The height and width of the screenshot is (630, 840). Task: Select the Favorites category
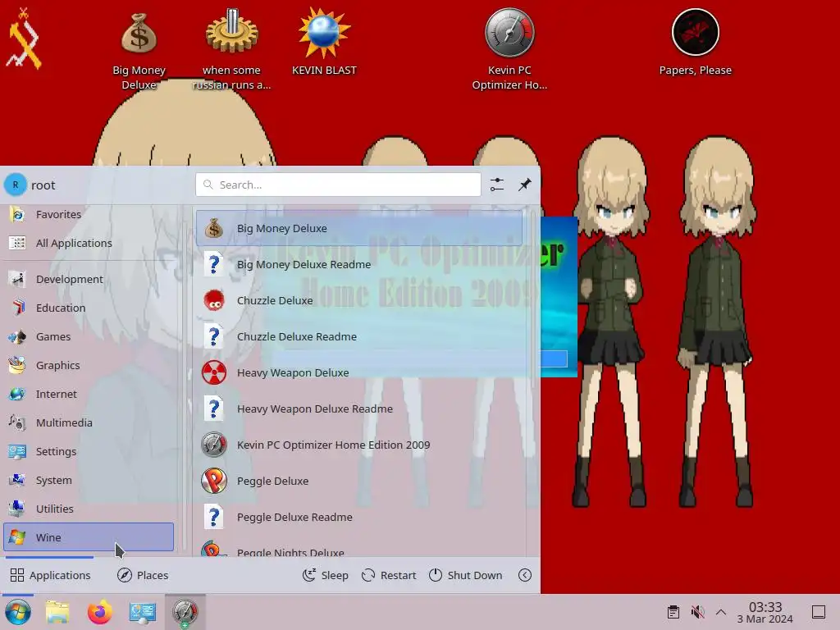(x=89, y=214)
